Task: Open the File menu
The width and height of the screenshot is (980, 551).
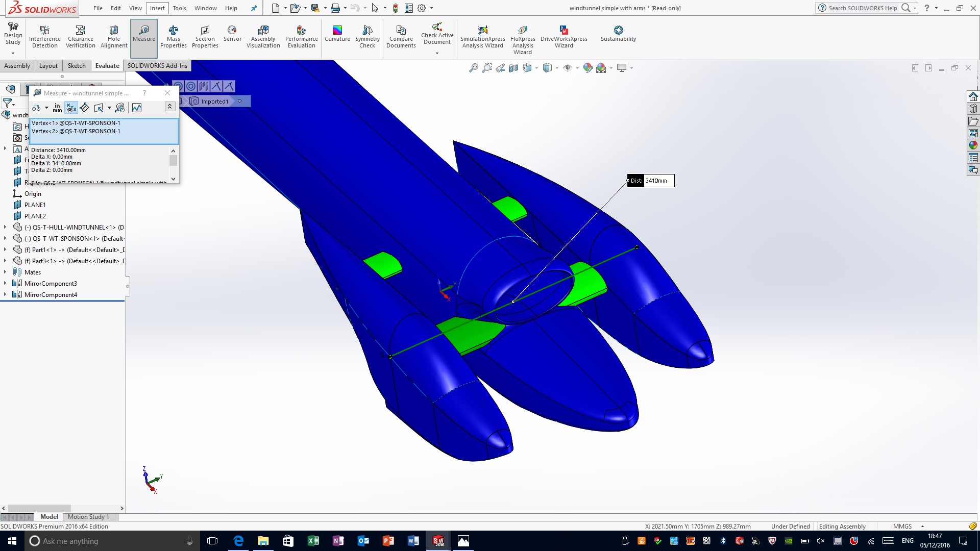Action: click(98, 8)
